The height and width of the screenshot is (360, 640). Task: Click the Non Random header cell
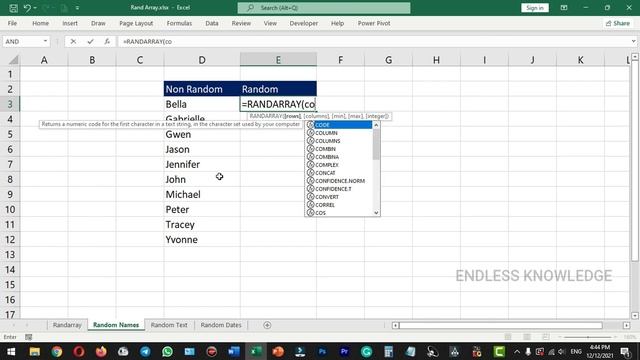(x=202, y=89)
